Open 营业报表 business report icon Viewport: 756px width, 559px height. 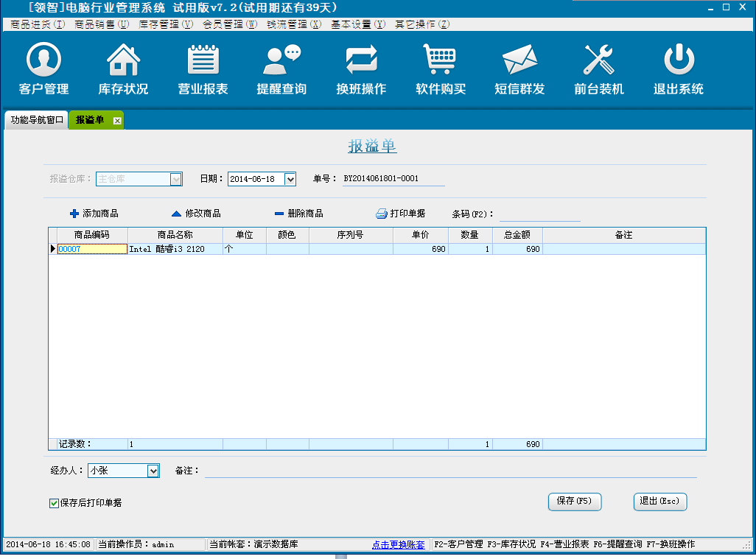[203, 60]
